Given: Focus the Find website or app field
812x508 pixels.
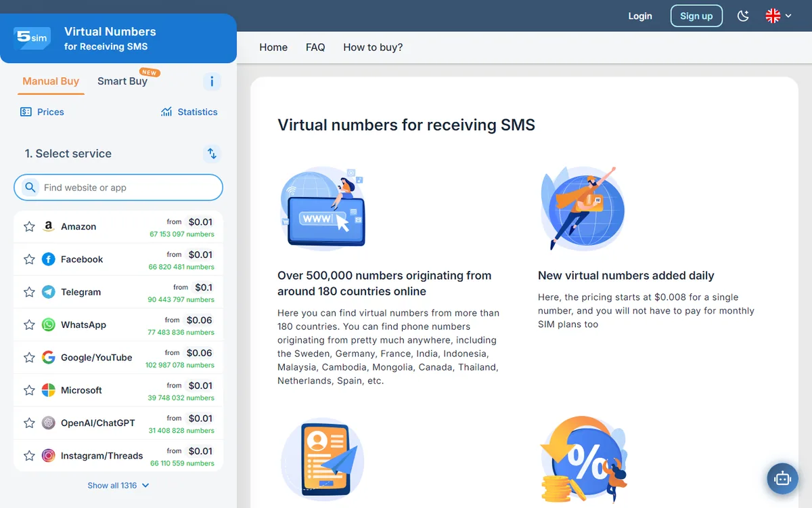Looking at the screenshot, I should [118, 188].
